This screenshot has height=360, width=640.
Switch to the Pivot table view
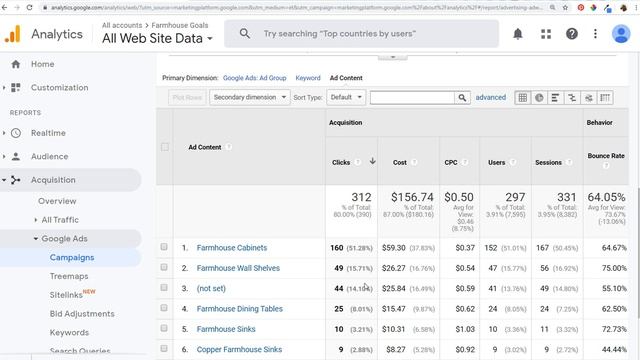pyautogui.click(x=605, y=98)
